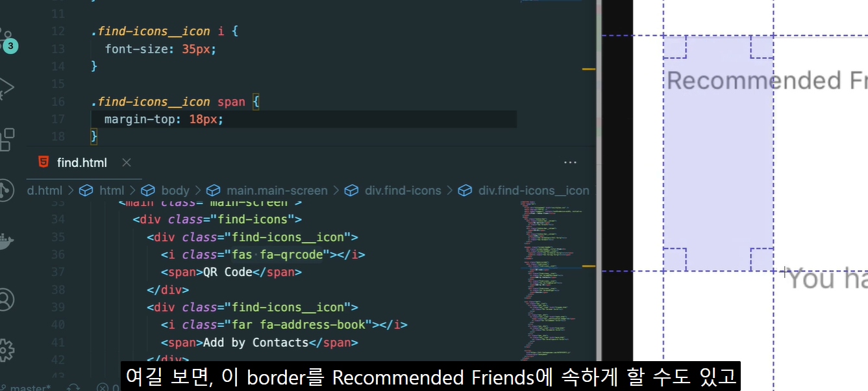
Task: Click the cube icon before div.find-icons__icon
Action: click(465, 190)
